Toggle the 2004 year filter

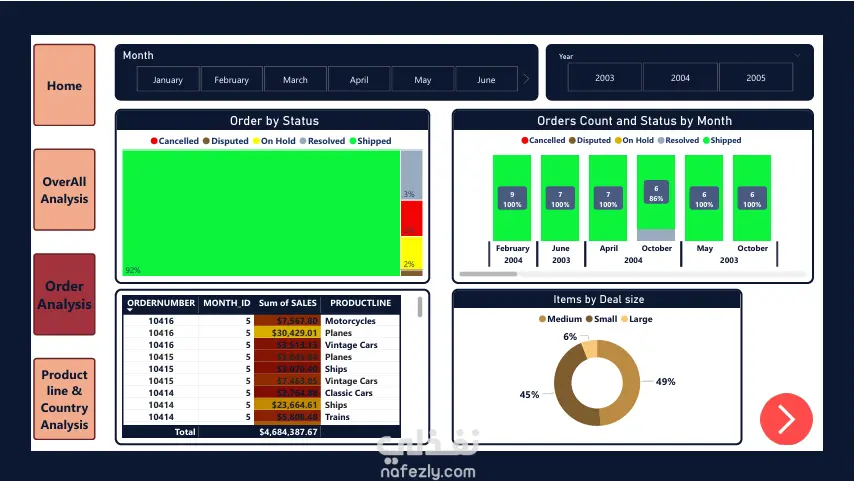pyautogui.click(x=680, y=78)
